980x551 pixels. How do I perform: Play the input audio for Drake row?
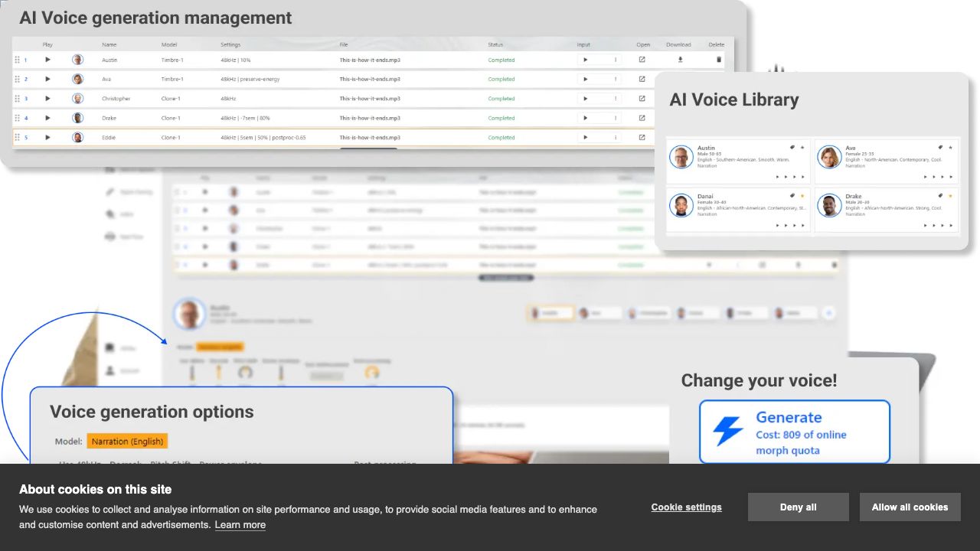coord(586,118)
